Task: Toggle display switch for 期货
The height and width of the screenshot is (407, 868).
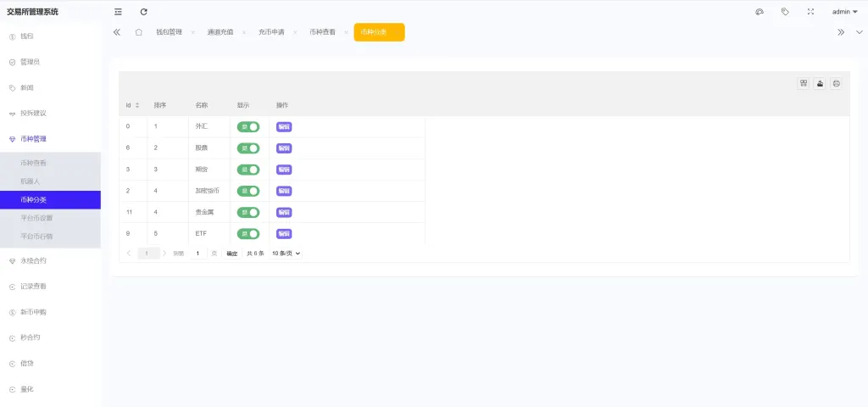Action: point(248,170)
